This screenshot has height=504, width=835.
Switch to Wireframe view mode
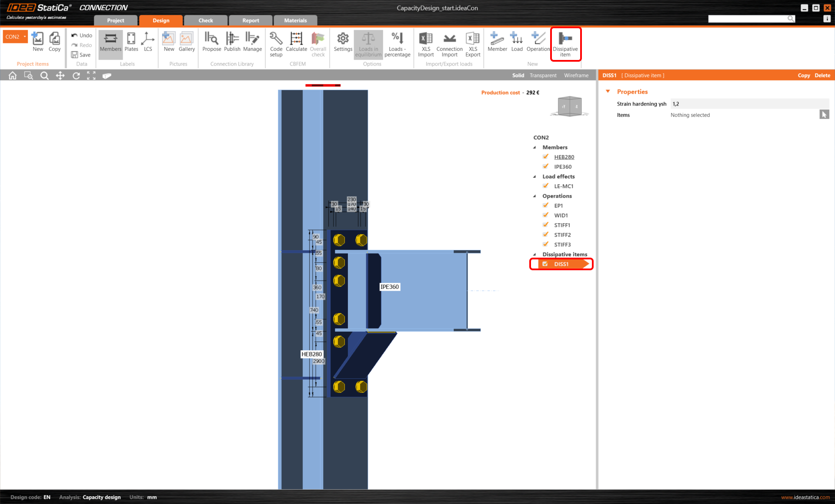[576, 75]
